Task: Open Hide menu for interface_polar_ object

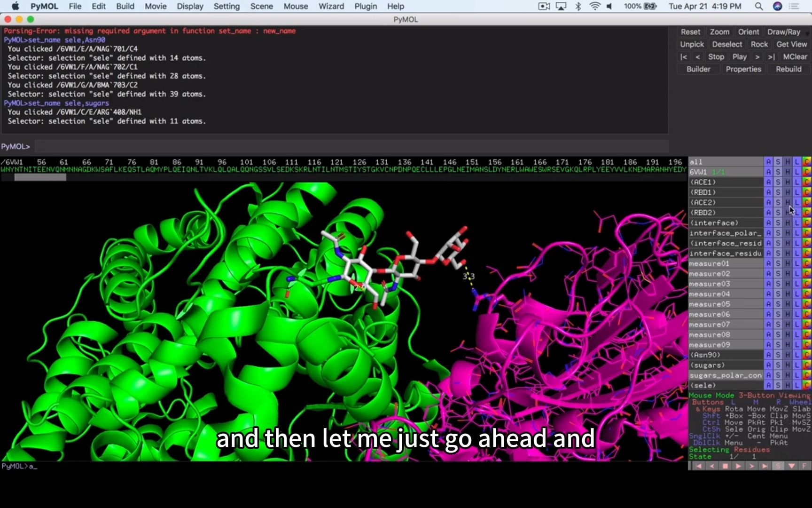Action: [788, 233]
